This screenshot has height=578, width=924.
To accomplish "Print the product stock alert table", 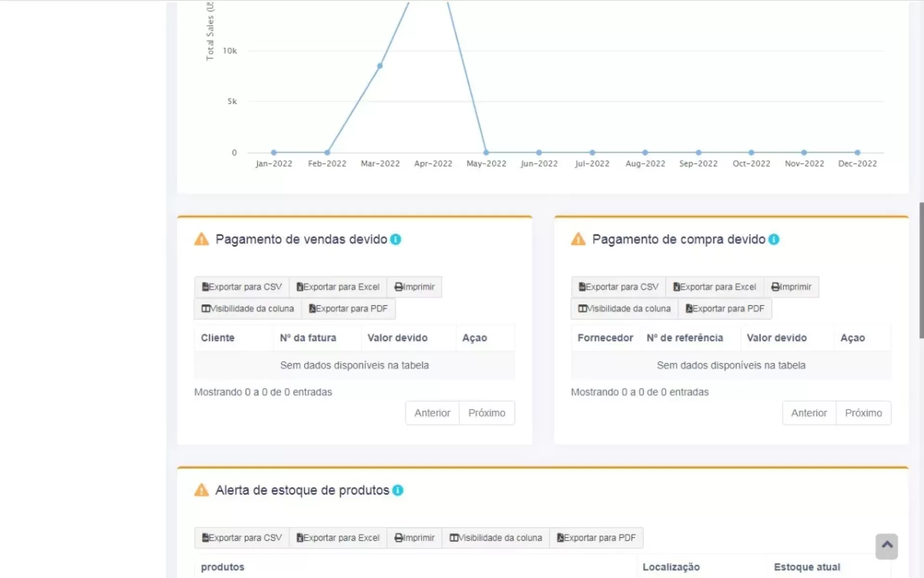I will point(414,538).
